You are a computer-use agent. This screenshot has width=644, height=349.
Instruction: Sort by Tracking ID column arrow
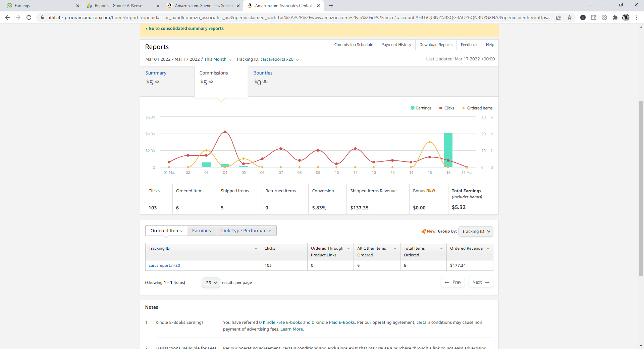coord(256,248)
